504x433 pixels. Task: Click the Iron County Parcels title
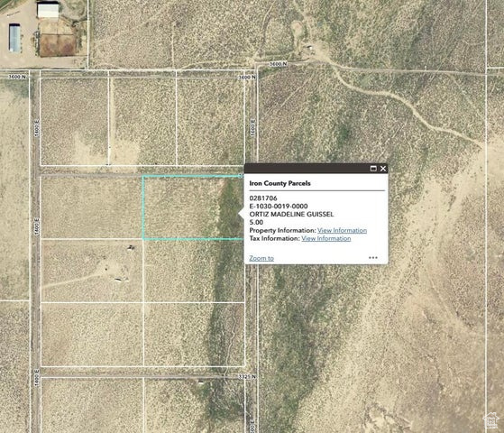click(280, 183)
